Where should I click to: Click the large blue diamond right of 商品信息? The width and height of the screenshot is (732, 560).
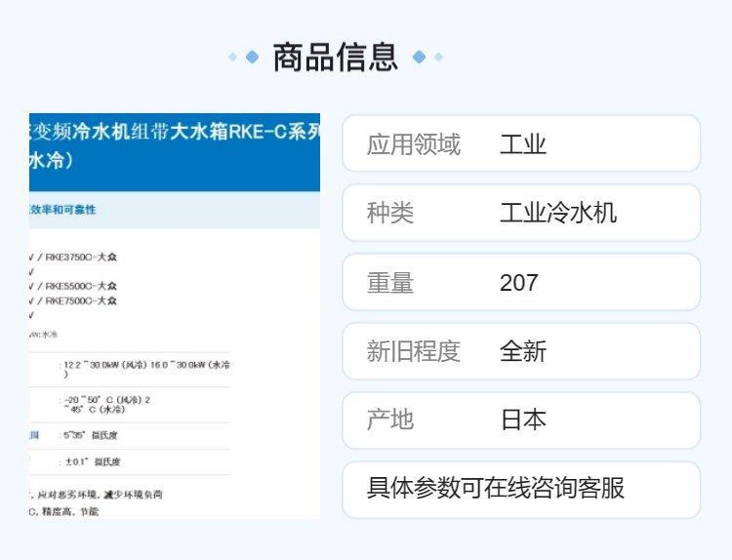tap(420, 57)
